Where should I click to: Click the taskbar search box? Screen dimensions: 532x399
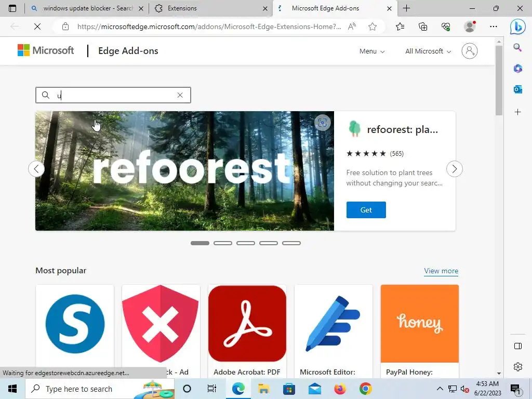[x=100, y=389]
